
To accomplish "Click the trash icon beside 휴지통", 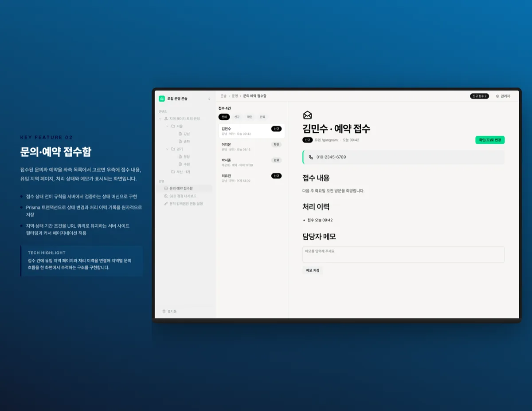I will 164,312.
